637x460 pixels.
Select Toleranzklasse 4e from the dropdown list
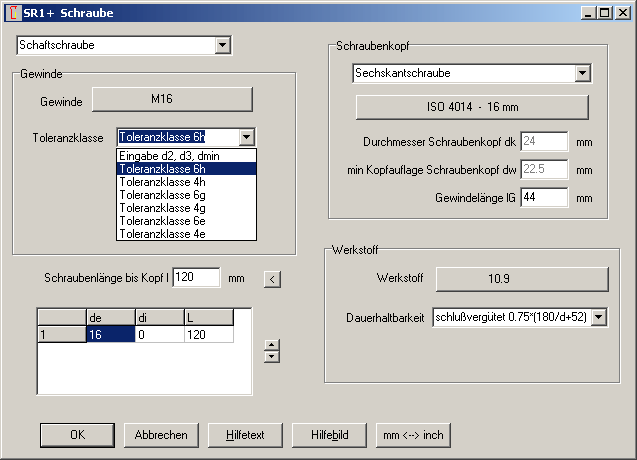click(186, 234)
